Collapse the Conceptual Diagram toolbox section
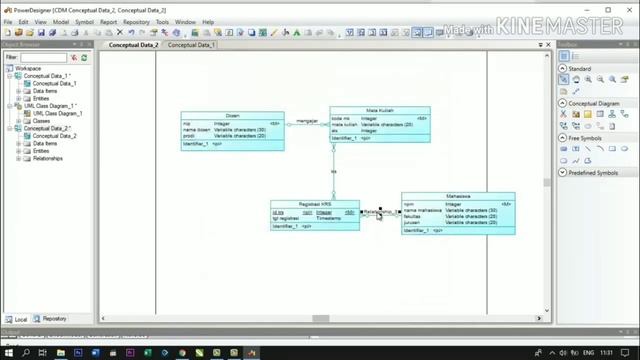This screenshot has width=640, height=360. coord(562,103)
